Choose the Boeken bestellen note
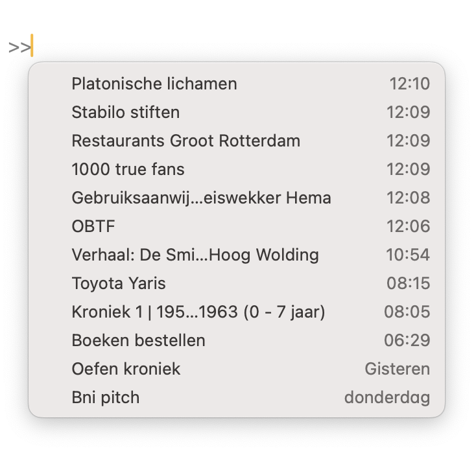 (x=139, y=340)
